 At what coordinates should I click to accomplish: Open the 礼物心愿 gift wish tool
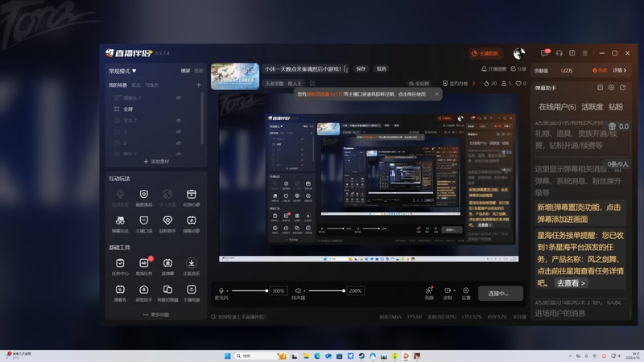(192, 197)
